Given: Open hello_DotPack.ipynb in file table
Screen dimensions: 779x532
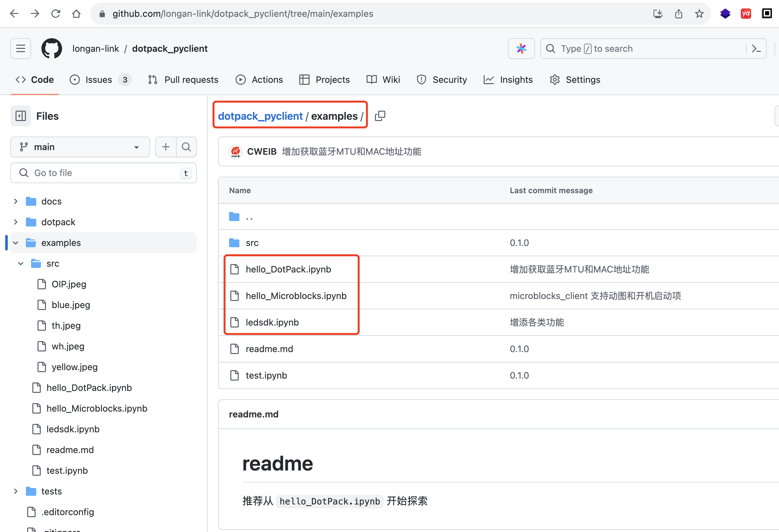Looking at the screenshot, I should click(288, 269).
